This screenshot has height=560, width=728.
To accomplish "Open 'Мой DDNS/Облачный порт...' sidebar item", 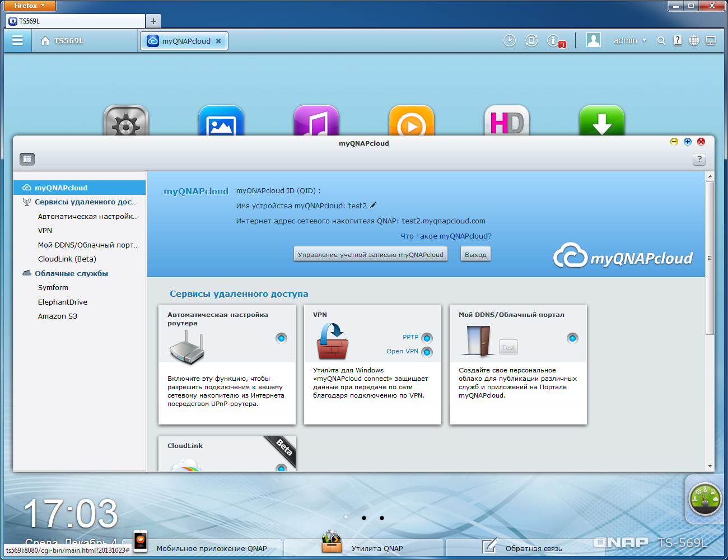I will 88,245.
